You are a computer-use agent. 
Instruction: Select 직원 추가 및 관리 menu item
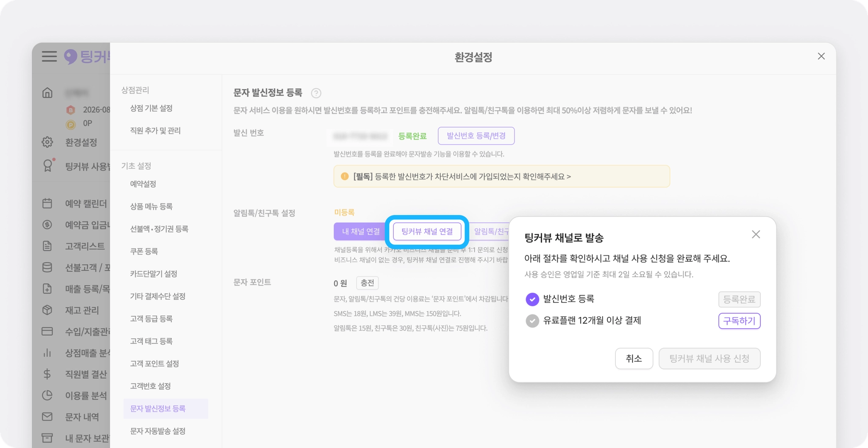click(x=156, y=131)
